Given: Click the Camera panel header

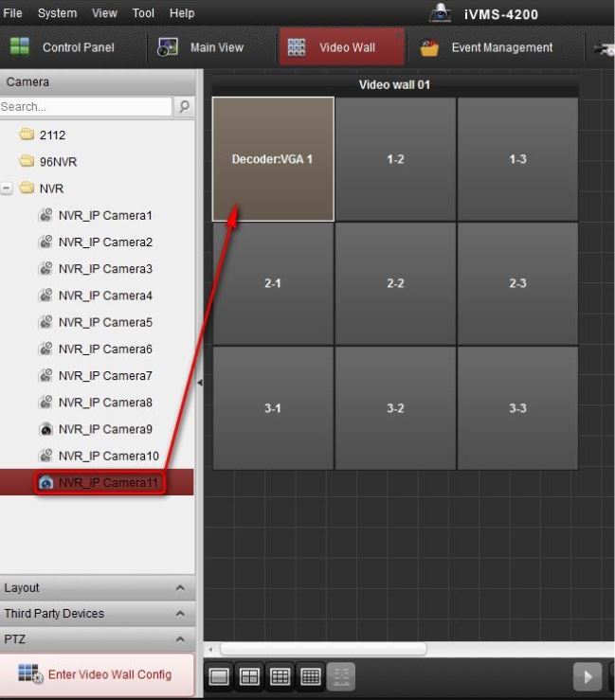Looking at the screenshot, I should 98,81.
